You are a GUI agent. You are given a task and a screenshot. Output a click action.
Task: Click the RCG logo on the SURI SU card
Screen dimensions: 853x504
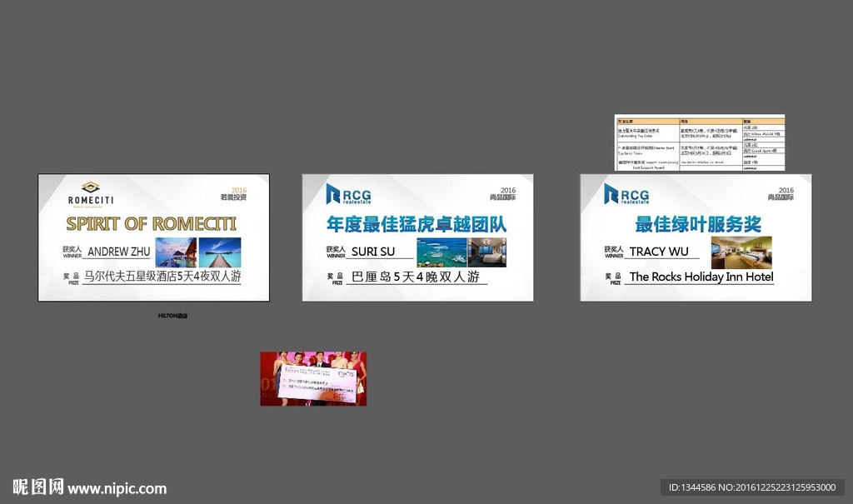click(348, 194)
